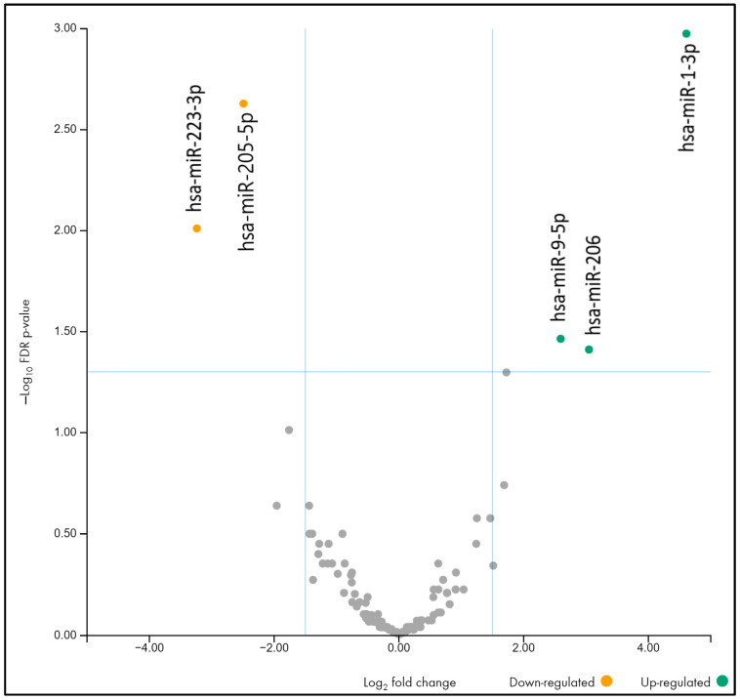Click gray point on the horizontal threshold line
The height and width of the screenshot is (700, 740).
pos(507,372)
